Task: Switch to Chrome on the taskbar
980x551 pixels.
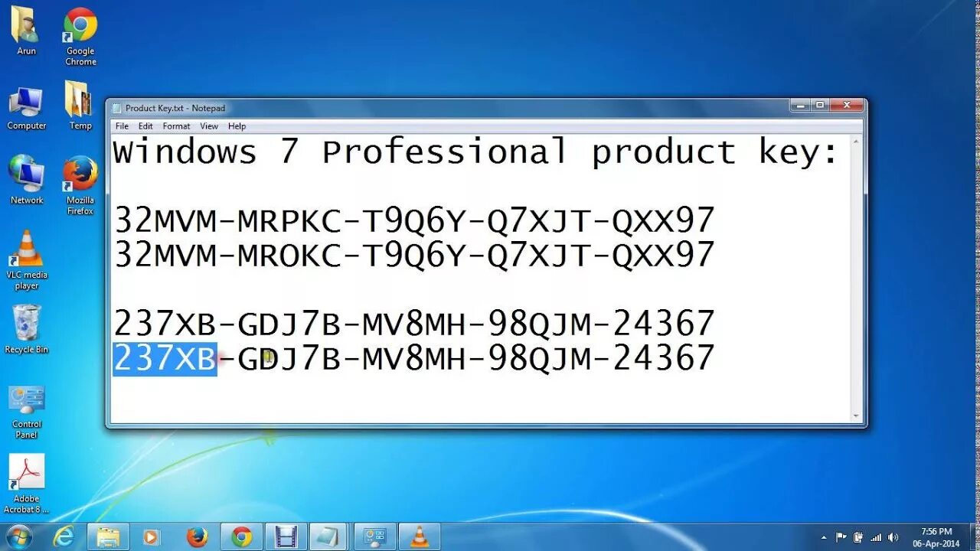Action: [x=242, y=537]
